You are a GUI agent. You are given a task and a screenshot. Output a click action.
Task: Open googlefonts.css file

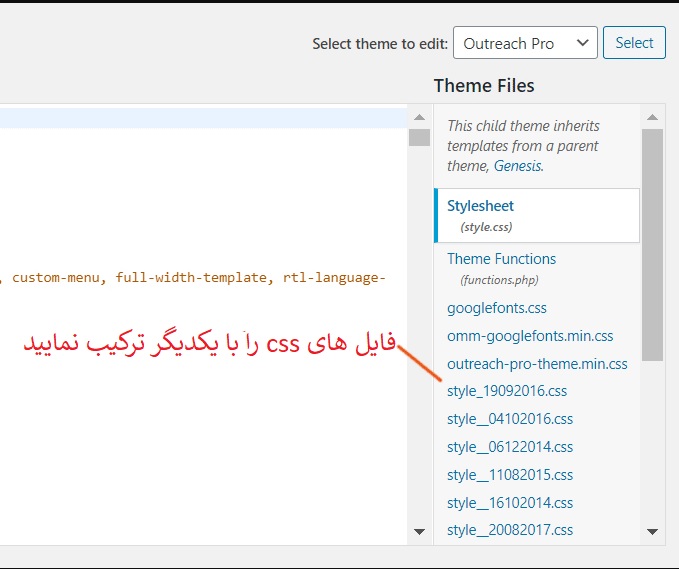click(497, 308)
